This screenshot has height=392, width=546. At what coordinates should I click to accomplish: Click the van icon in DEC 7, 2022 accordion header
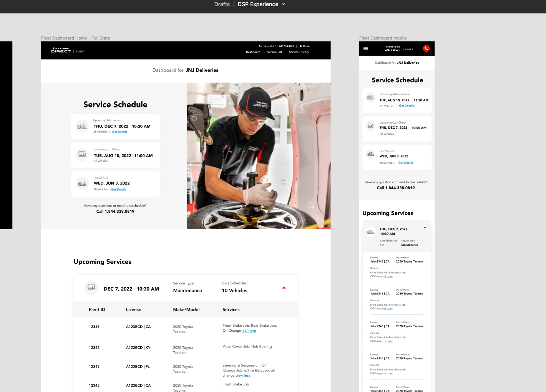click(91, 288)
